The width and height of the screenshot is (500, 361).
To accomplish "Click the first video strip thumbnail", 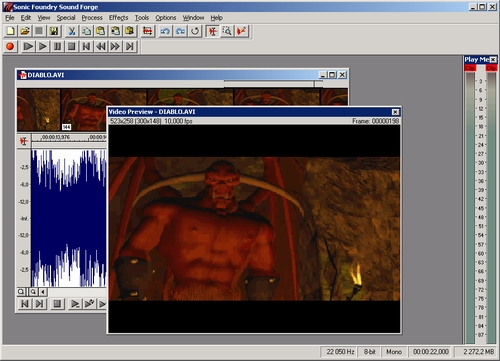I will [x=39, y=110].
